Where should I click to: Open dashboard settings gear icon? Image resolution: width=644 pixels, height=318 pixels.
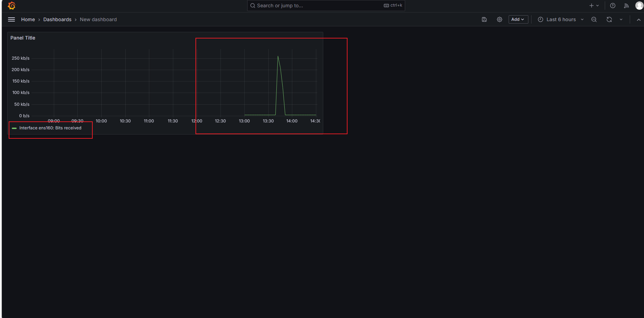(500, 19)
